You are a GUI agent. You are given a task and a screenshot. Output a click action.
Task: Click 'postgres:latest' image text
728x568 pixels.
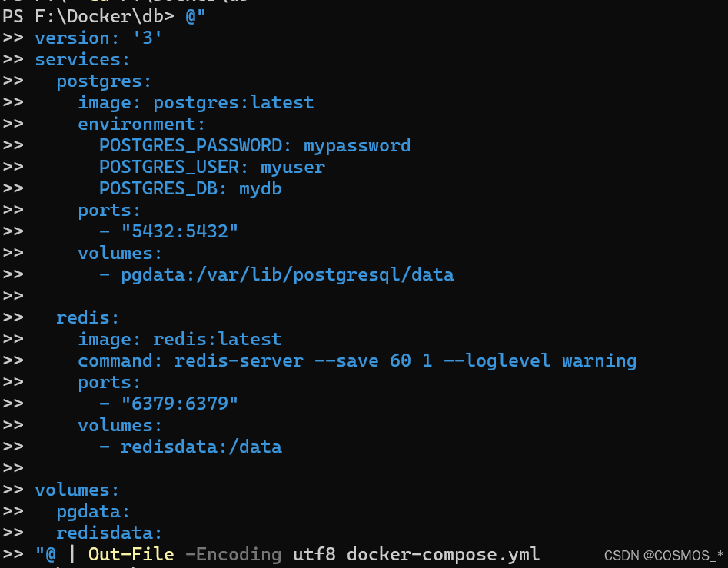pos(233,102)
